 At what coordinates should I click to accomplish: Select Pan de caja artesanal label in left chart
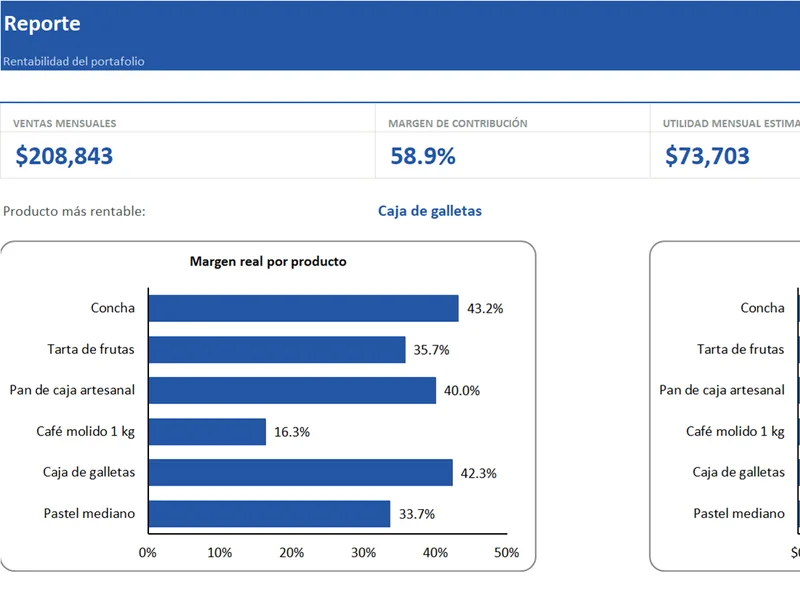(x=72, y=390)
